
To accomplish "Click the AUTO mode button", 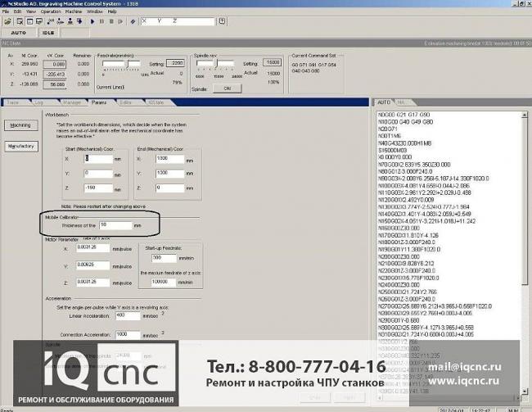I will click(x=18, y=33).
